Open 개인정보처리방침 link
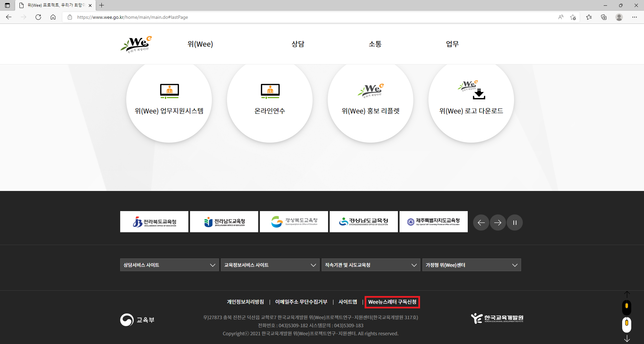Image resolution: width=644 pixels, height=344 pixels. 245,302
